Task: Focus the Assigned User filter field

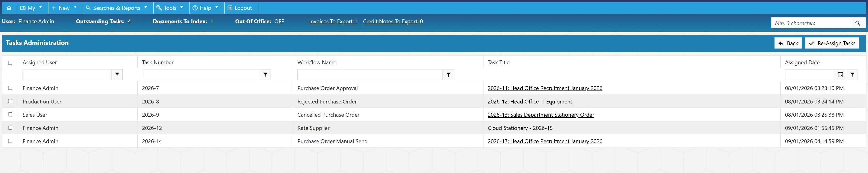Action: click(x=67, y=75)
